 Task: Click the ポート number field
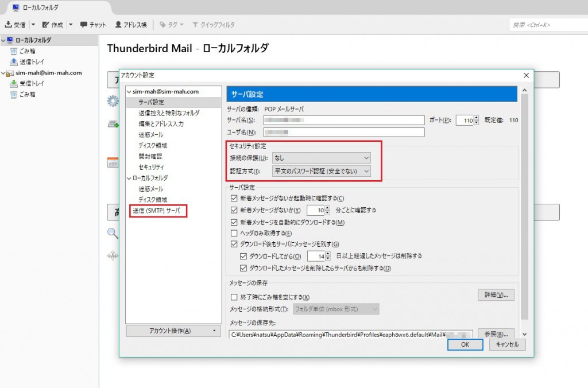[465, 121]
